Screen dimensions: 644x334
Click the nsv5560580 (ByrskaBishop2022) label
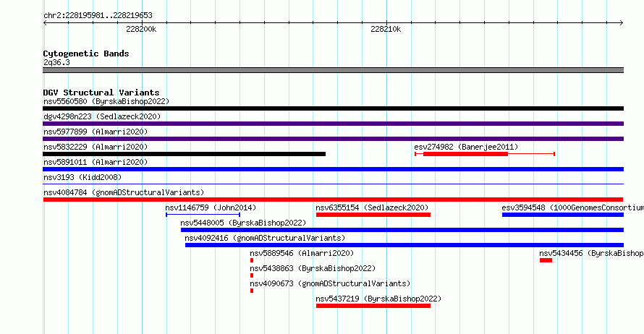(106, 101)
